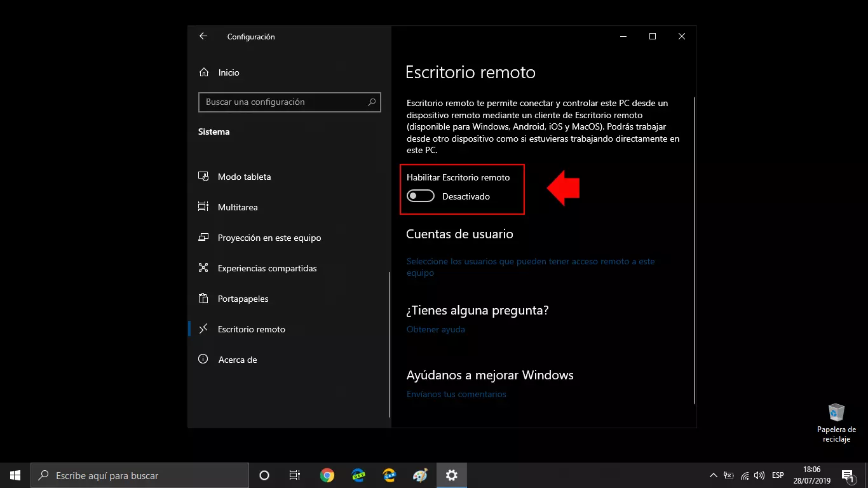This screenshot has height=488, width=868.
Task: Focus the Buscar una configuración field
Action: click(283, 102)
